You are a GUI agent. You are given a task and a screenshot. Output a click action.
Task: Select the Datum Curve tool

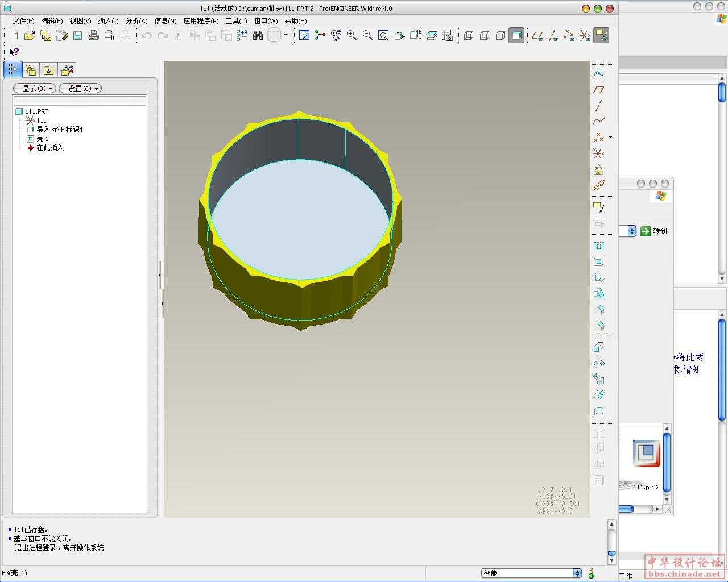click(598, 121)
